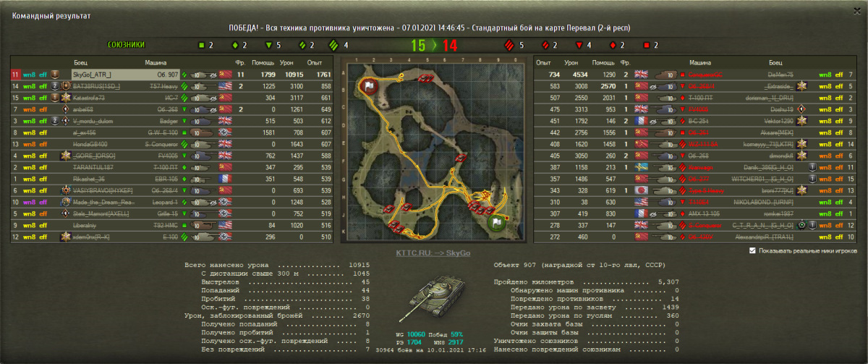Open eff stats link for BAT38RUS[1SD_]
Viewport: 868px width, 364px height.
pos(43,86)
